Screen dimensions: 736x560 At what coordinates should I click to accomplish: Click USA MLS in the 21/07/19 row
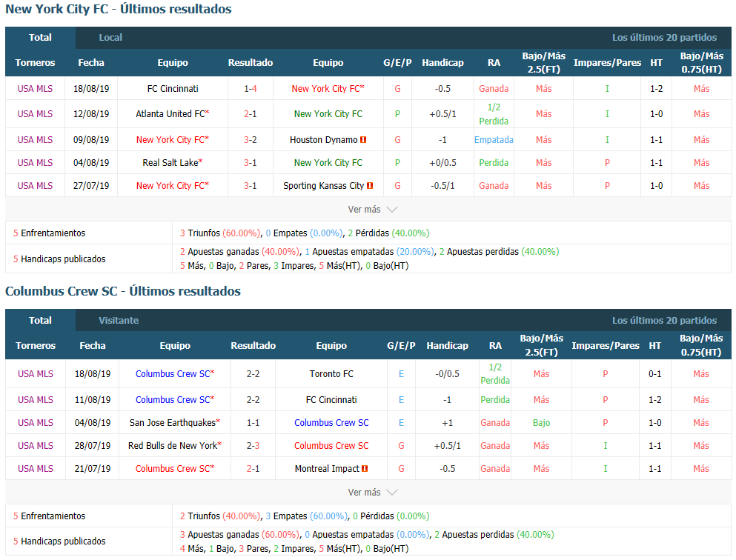coord(36,469)
